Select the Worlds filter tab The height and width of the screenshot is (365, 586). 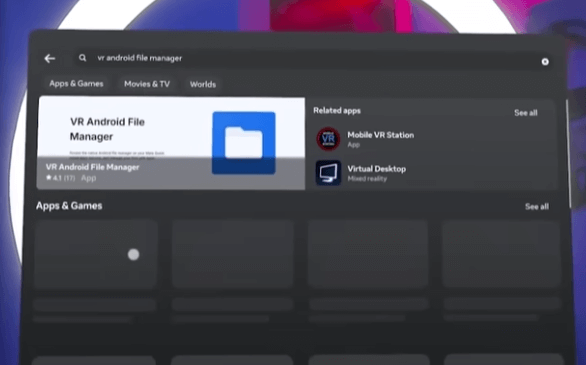(x=203, y=84)
